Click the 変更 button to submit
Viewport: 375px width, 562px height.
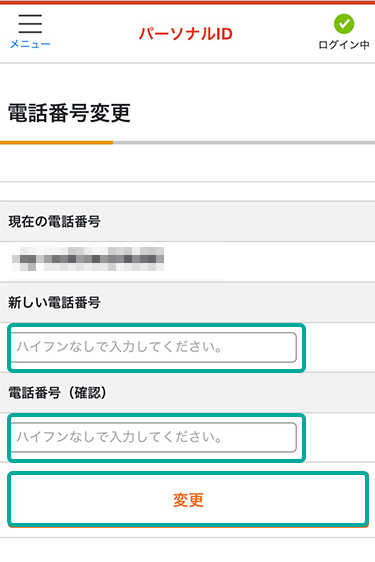(188, 500)
